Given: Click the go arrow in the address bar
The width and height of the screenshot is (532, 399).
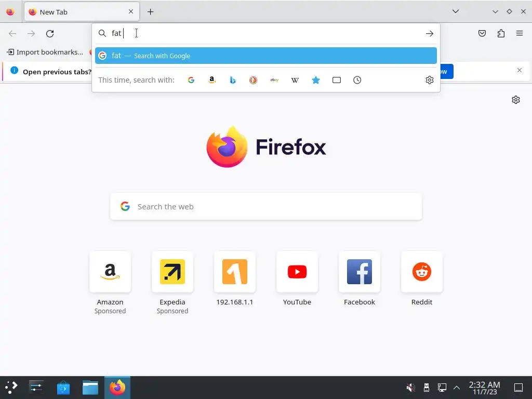Looking at the screenshot, I should tap(430, 34).
